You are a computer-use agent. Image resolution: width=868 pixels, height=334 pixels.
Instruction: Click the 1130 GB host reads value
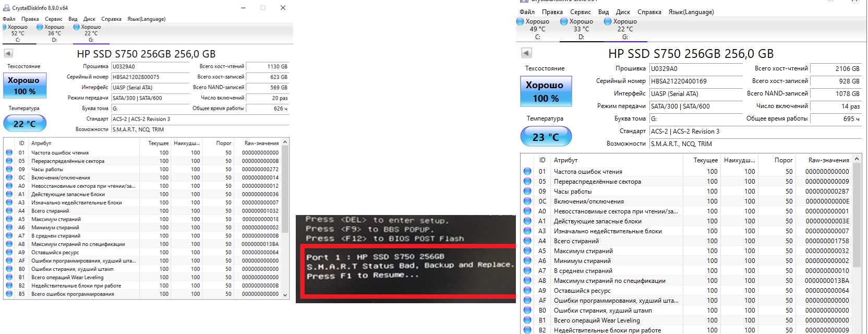pyautogui.click(x=268, y=66)
